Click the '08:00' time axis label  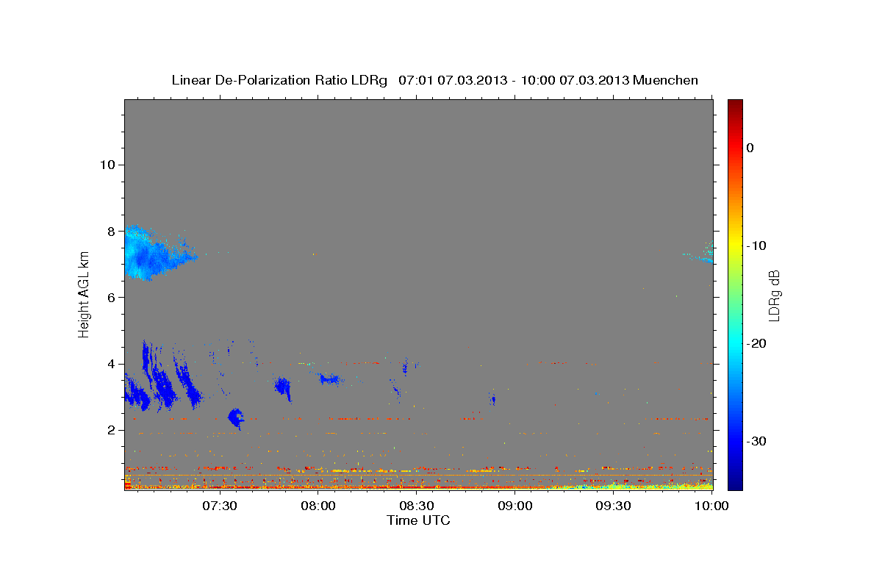(318, 506)
